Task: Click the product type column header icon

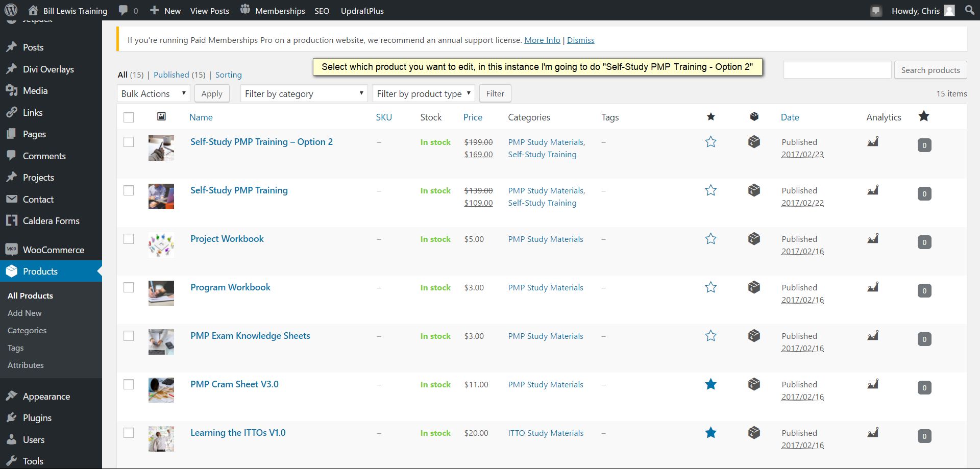Action: pos(754,117)
